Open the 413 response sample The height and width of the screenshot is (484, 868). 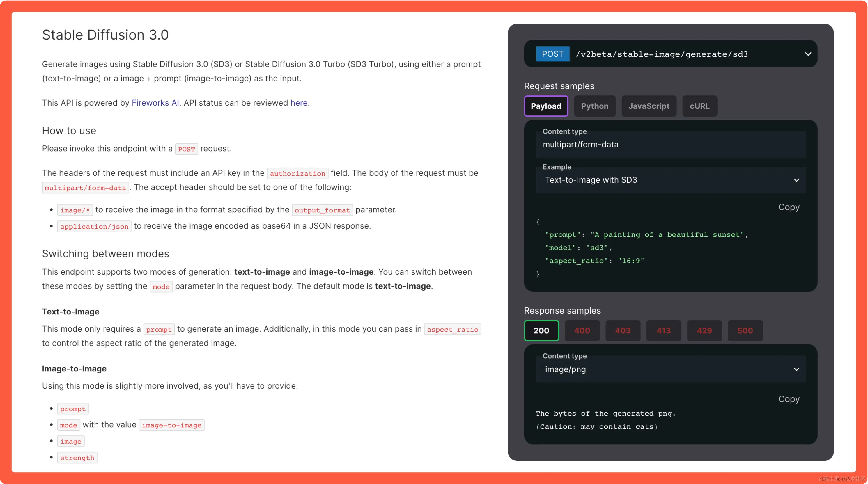click(x=663, y=330)
